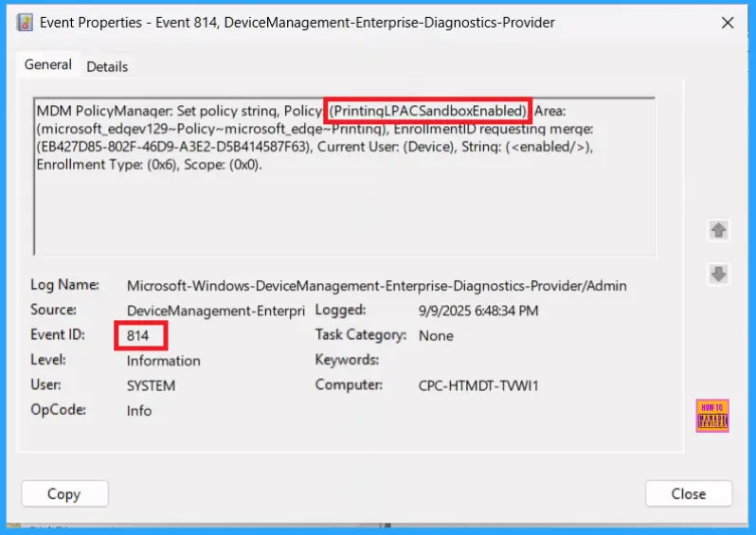Click the Computer value CPC-HTMDT-TVWI1
Screen dimensions: 756x535
point(478,385)
